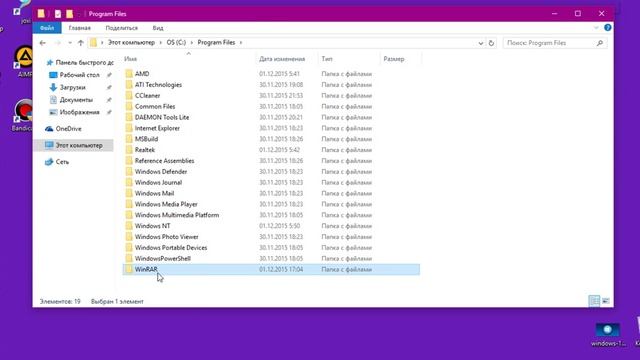Image resolution: width=640 pixels, height=360 pixels.
Task: Sort by the Дата изменения column
Action: point(282,59)
